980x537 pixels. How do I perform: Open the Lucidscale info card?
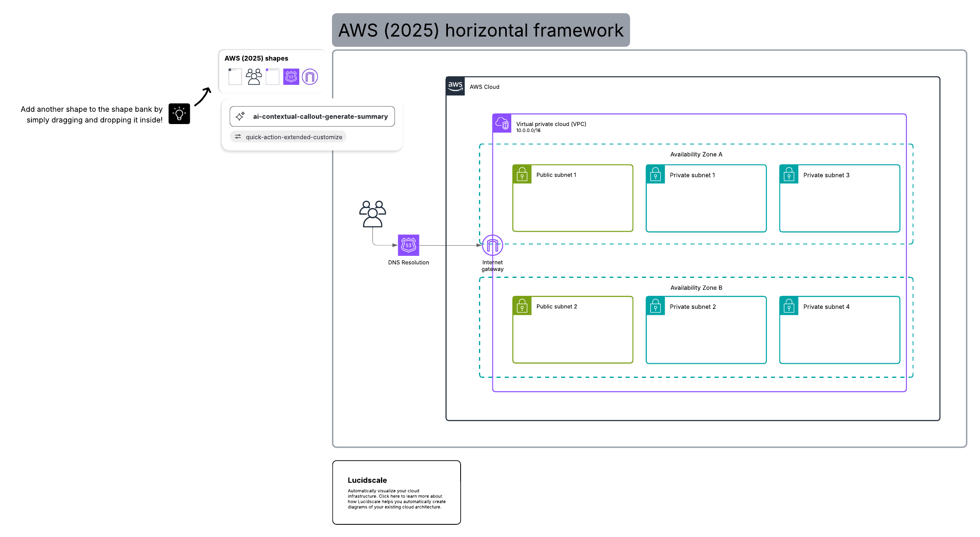(396, 493)
